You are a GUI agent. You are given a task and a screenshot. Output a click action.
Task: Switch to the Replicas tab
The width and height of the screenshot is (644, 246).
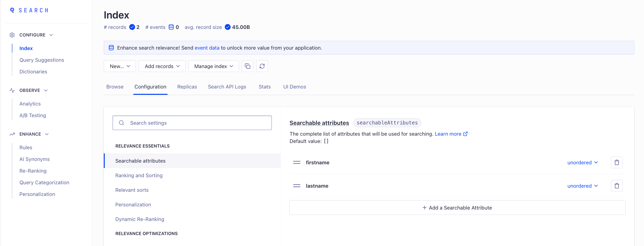187,87
